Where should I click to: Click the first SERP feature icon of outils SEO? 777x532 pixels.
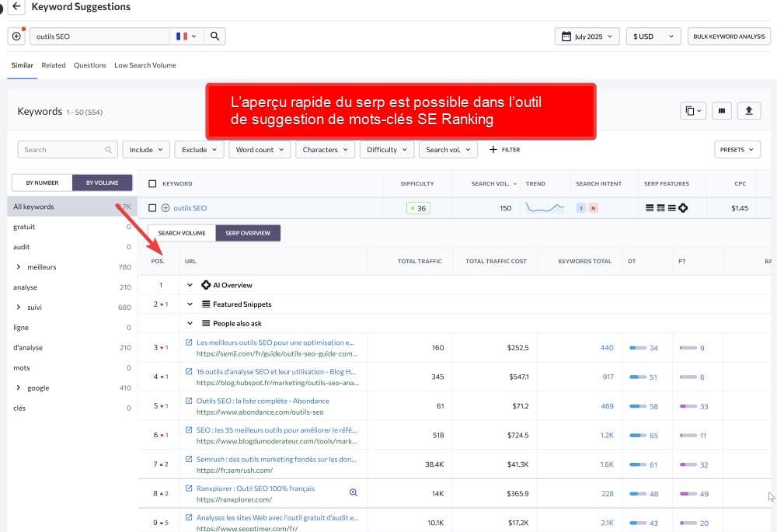pyautogui.click(x=650, y=208)
